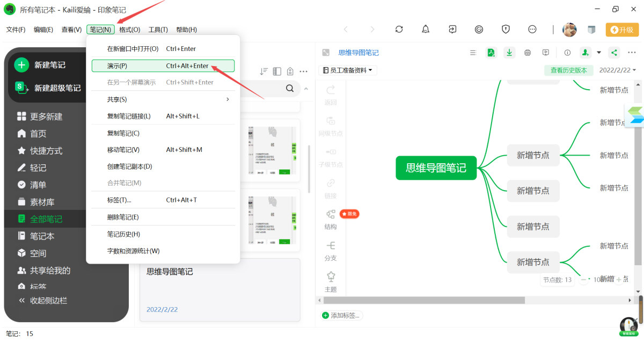Click the add collaborator person icon
Viewport: 644px width, 342px height.
coord(585,53)
